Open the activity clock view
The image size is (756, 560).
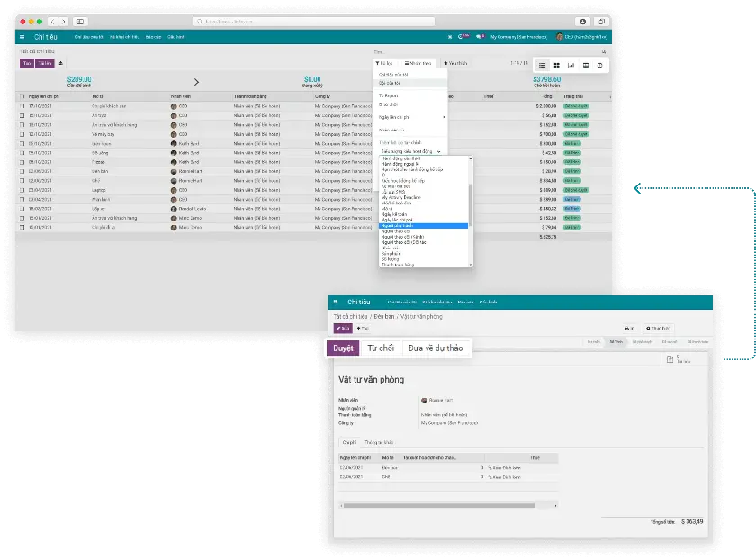tap(599, 66)
